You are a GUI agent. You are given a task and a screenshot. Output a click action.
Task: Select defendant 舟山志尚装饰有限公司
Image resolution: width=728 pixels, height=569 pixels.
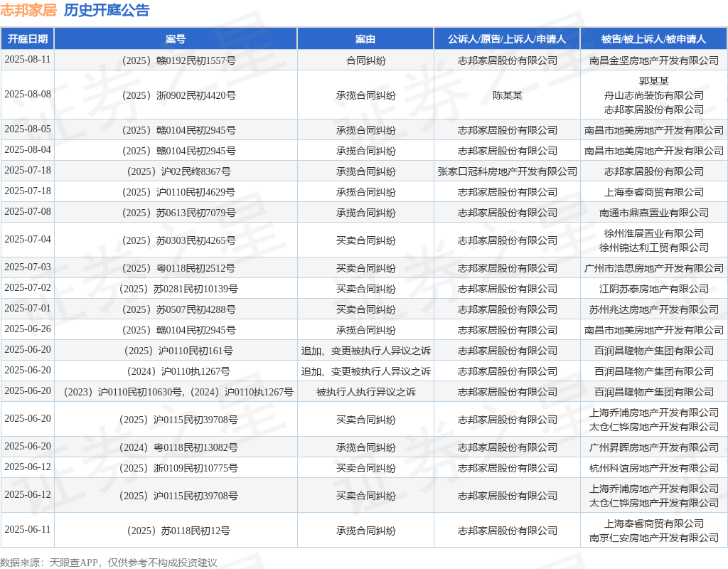[654, 95]
